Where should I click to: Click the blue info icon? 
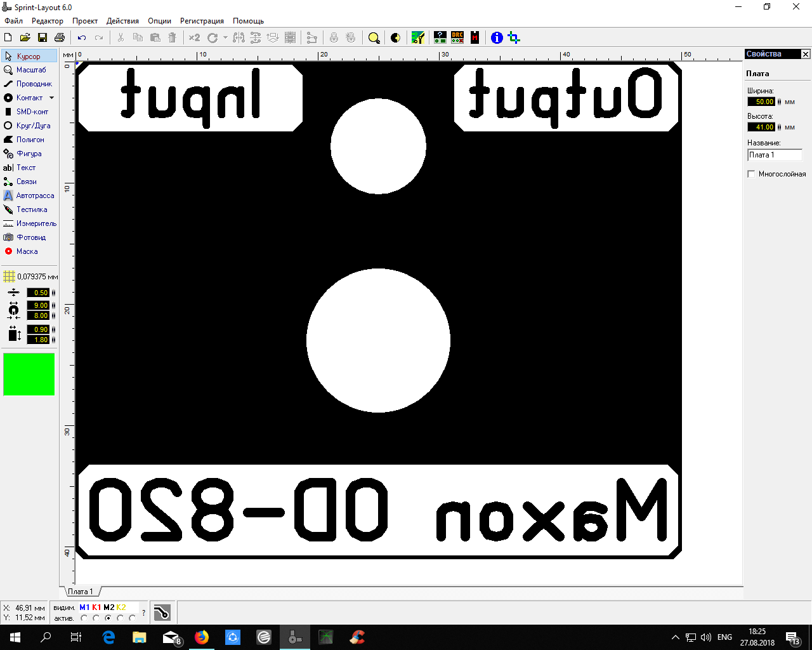pos(497,38)
